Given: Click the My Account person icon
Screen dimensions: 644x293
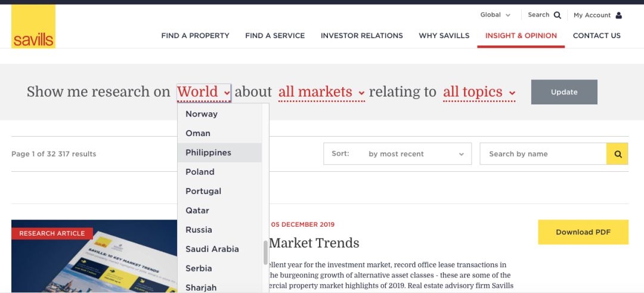Looking at the screenshot, I should [x=618, y=16].
